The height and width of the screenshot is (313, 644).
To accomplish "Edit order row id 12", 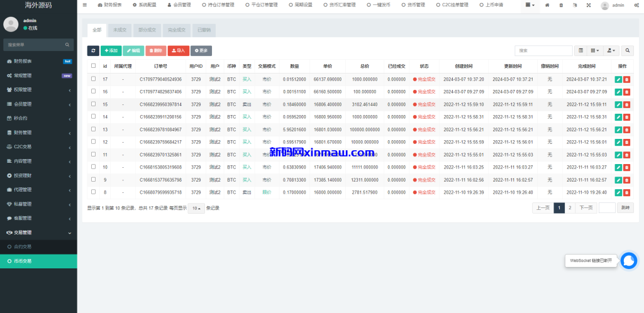I will click(x=619, y=142).
